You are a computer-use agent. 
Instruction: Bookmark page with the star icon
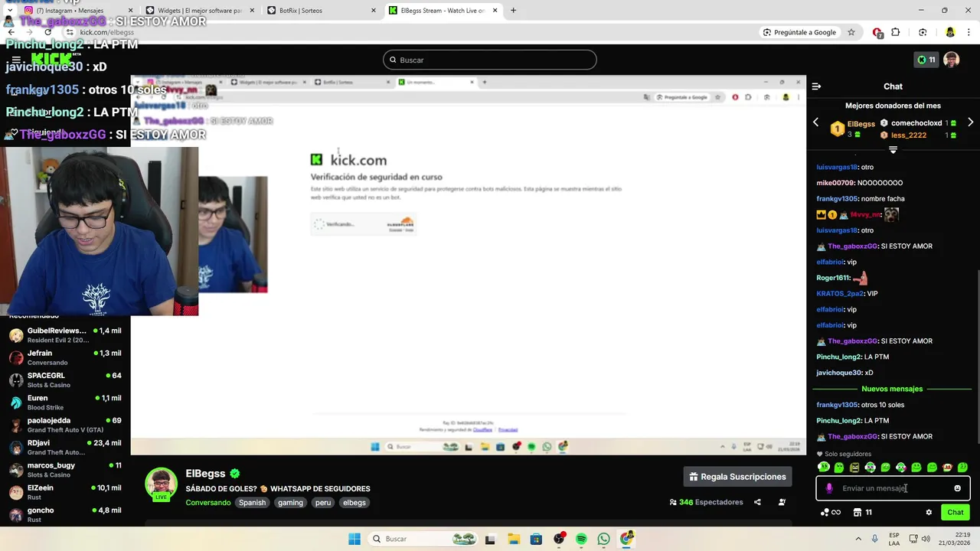[851, 32]
